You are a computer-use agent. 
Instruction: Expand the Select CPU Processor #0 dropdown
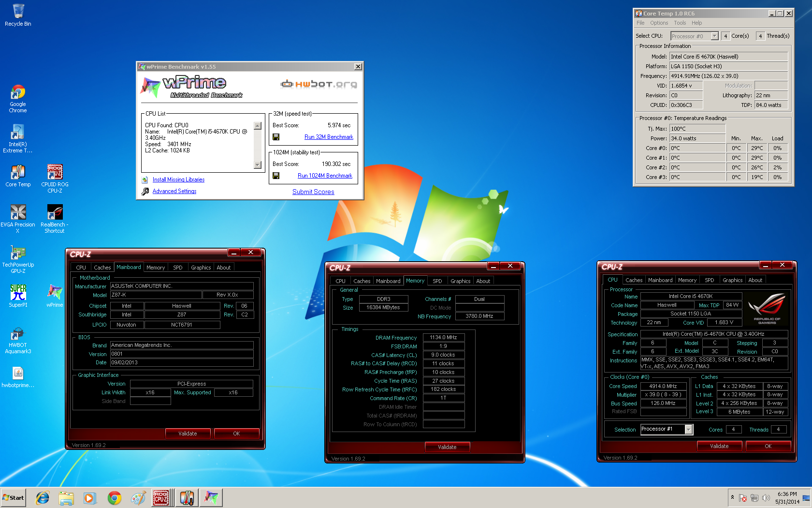(x=714, y=36)
